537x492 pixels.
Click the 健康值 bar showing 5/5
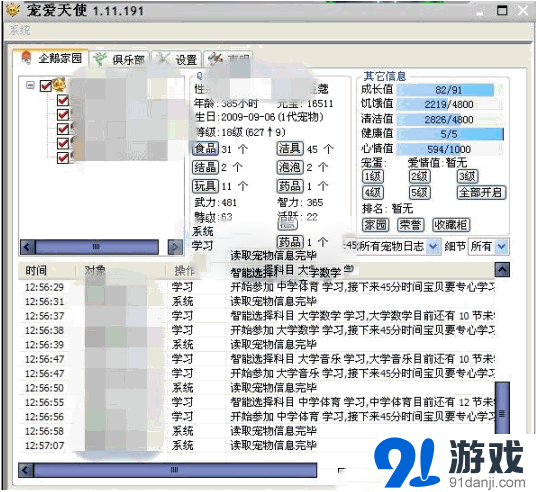(450, 134)
